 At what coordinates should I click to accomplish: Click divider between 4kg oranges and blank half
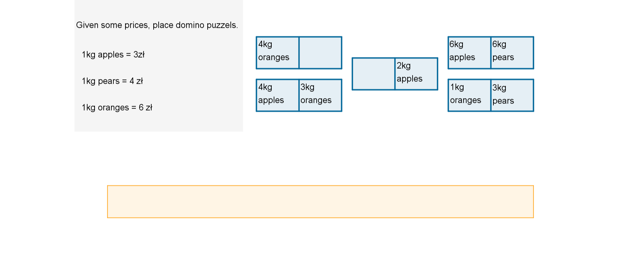pyautogui.click(x=299, y=53)
